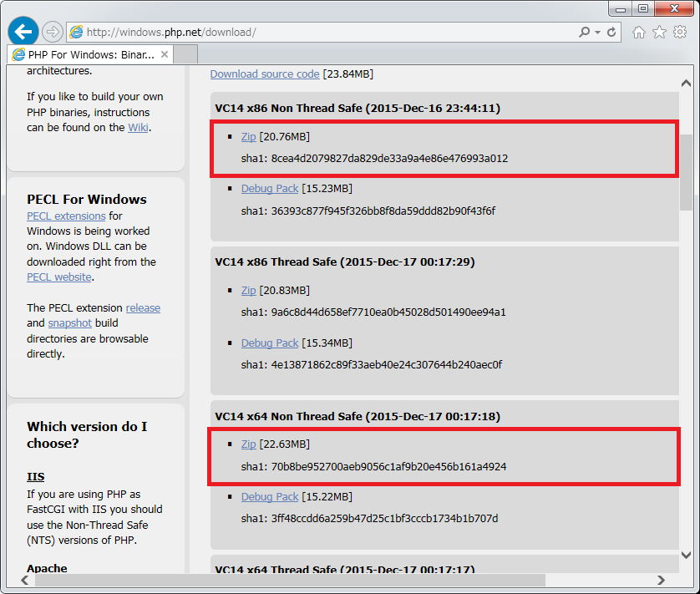This screenshot has height=594, width=700.
Task: Refresh the page with the reload icon
Action: (x=611, y=32)
